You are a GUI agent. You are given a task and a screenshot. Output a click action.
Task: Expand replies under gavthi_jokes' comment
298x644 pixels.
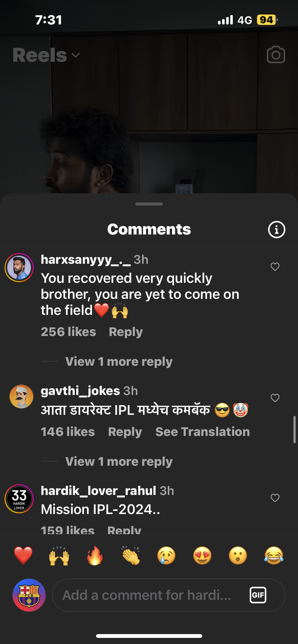coord(119,461)
